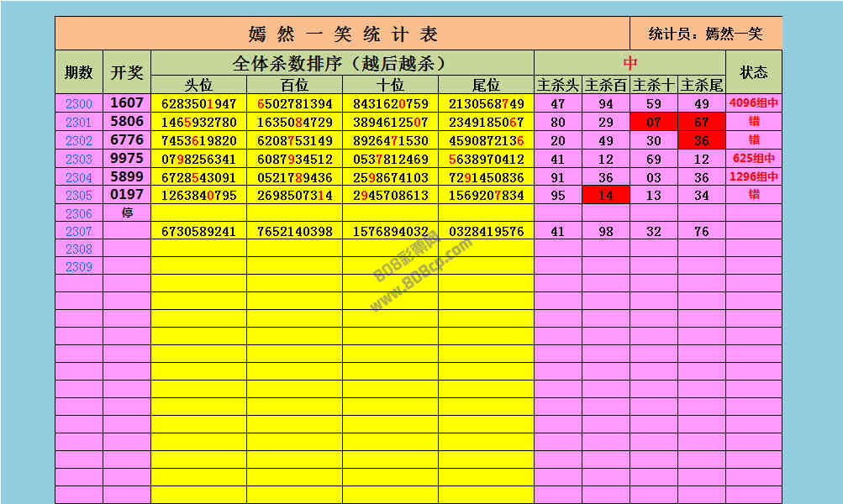Click the 停 cell in row 2306
Viewport: 843px width, 504px height.
click(127, 213)
